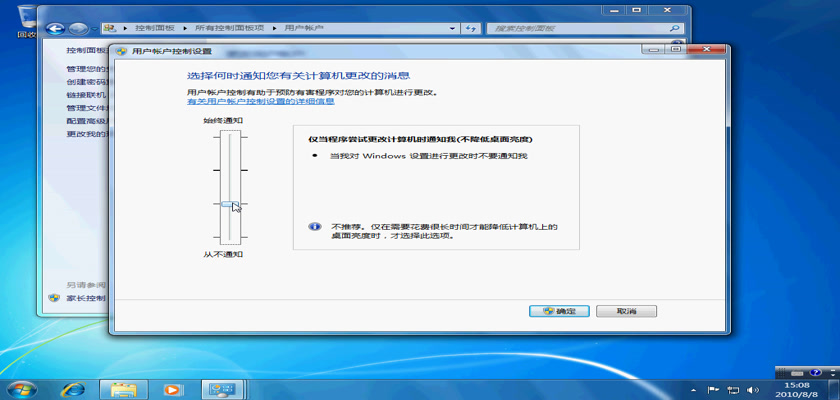
Task: Click the blue information icon beside 不推荐
Action: coord(314,227)
